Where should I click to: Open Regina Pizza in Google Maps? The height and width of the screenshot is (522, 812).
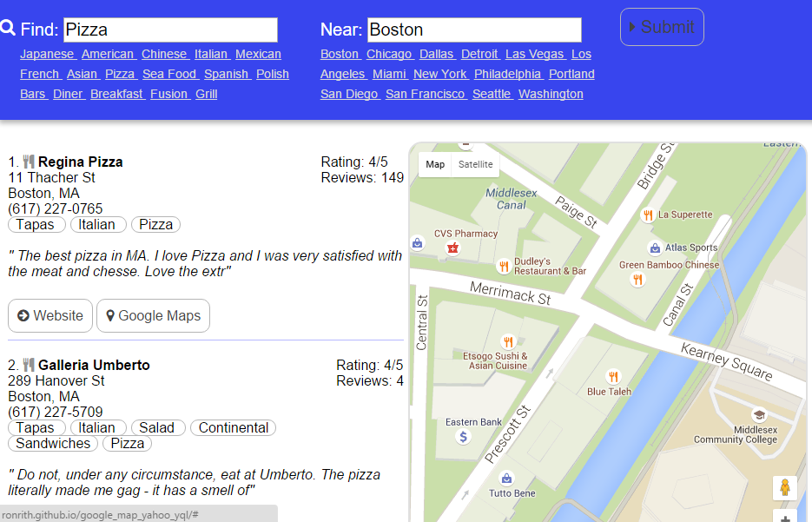pyautogui.click(x=153, y=315)
